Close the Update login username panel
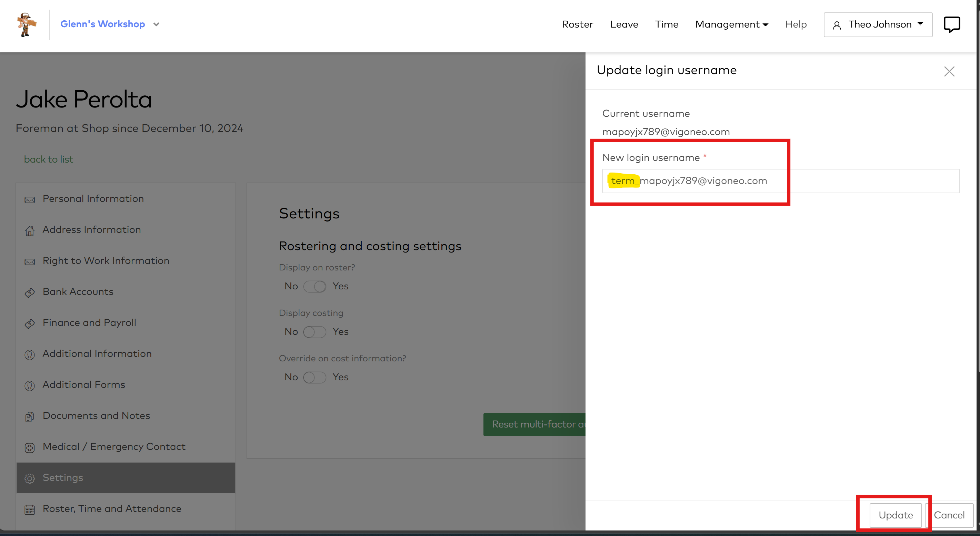Viewport: 980px width, 536px height. point(949,71)
